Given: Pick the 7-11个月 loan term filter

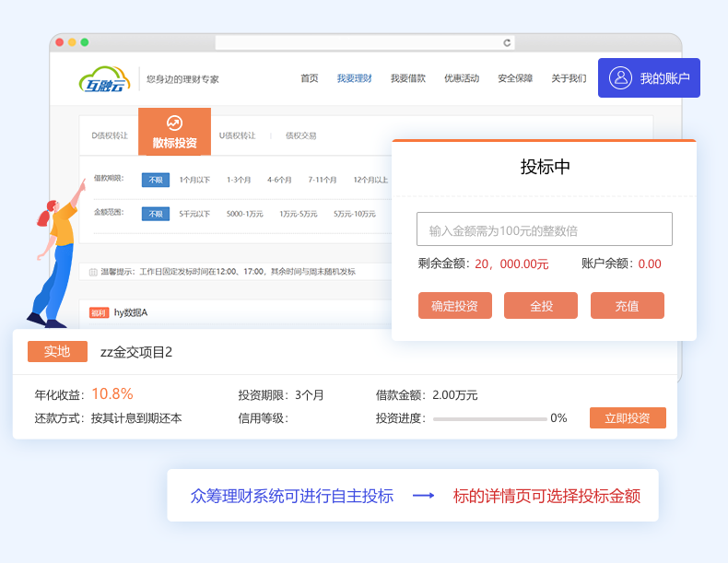Looking at the screenshot, I should [x=323, y=180].
